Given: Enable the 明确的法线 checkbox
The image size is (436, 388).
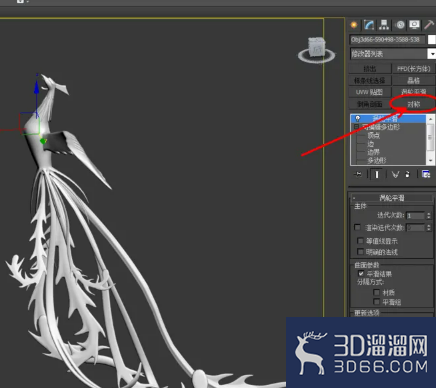Looking at the screenshot, I should 360,251.
